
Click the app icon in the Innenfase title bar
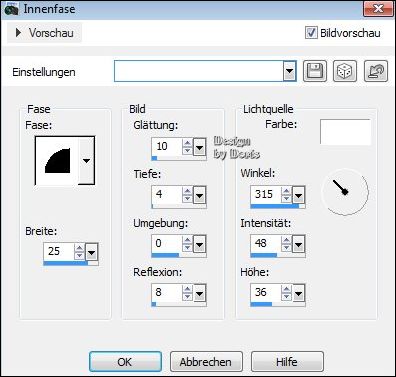coord(11,8)
